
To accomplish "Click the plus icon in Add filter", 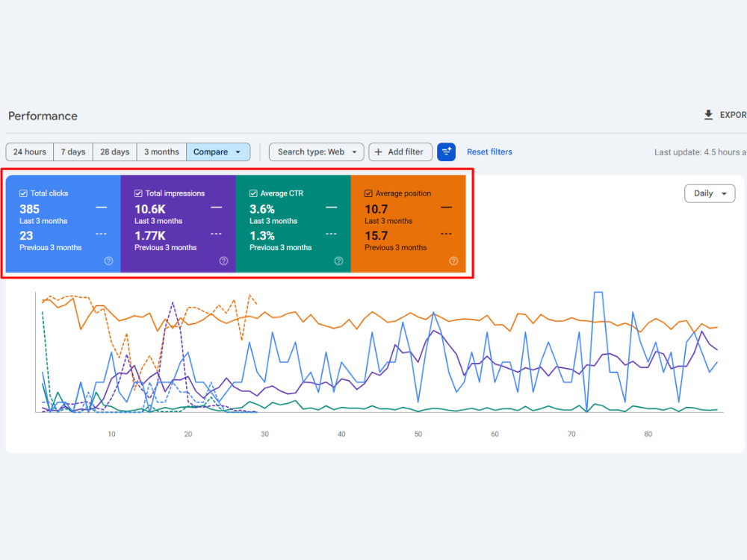I will (378, 152).
